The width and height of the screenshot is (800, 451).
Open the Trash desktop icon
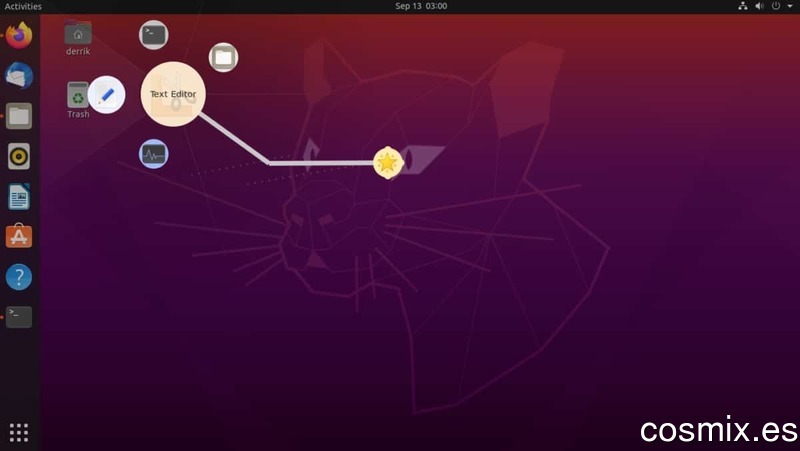[x=78, y=100]
